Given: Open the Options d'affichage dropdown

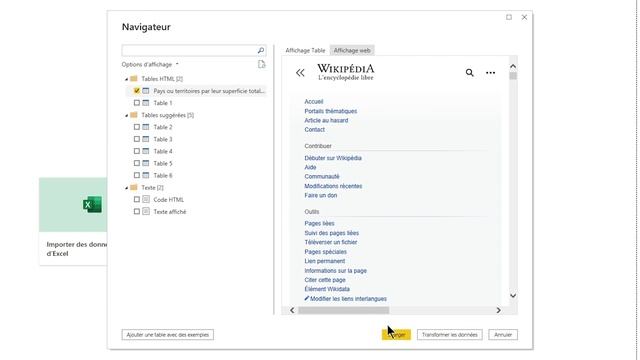Looking at the screenshot, I should click(x=150, y=64).
